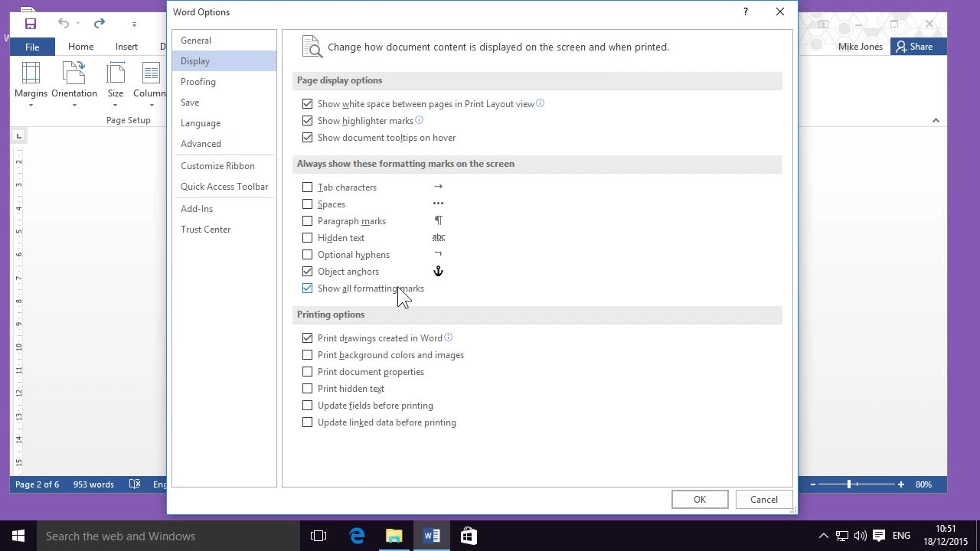Collapse the ribbon with the chevron arrow
Image resolution: width=980 pixels, height=551 pixels.
pos(936,120)
